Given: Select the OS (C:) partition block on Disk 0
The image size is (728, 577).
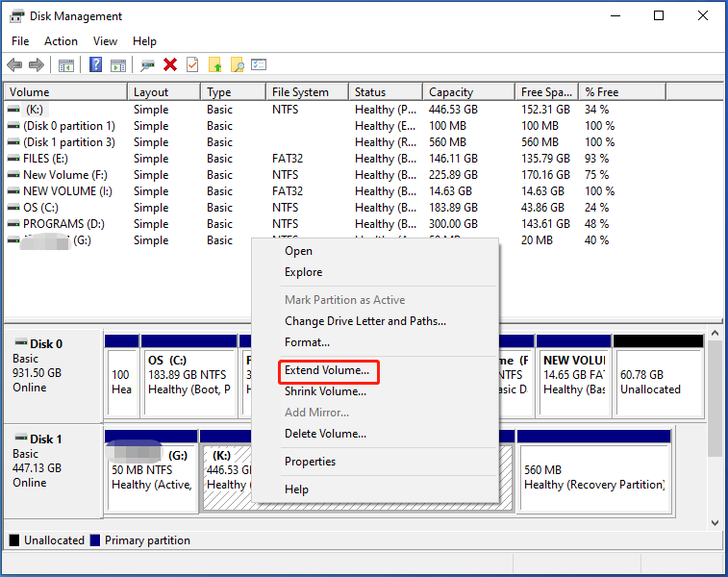Looking at the screenshot, I should pos(188,375).
